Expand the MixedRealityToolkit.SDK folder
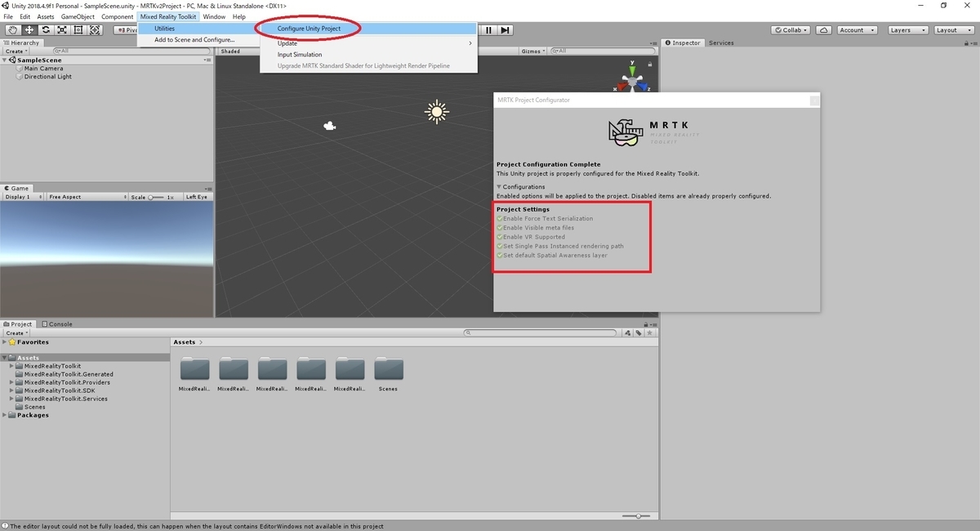This screenshot has width=980, height=531. point(12,390)
